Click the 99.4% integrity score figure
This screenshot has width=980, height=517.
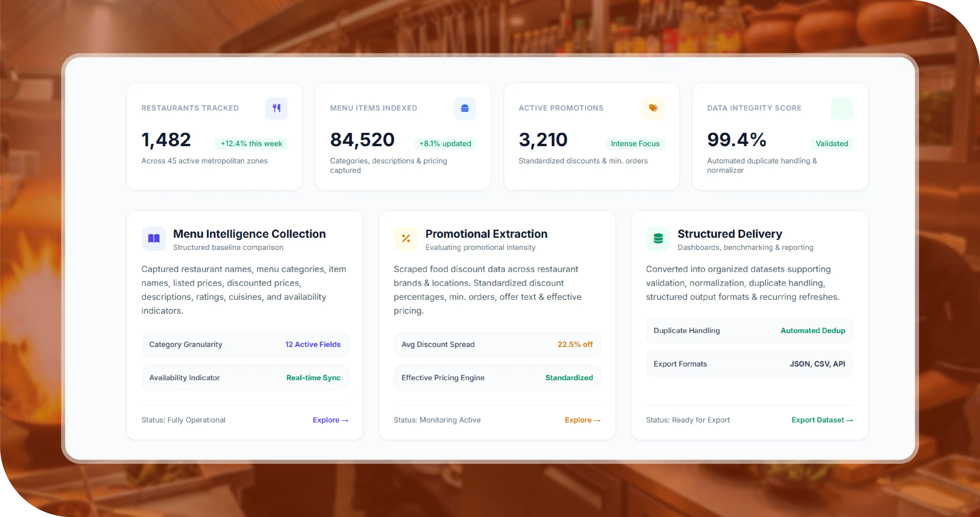coord(737,140)
